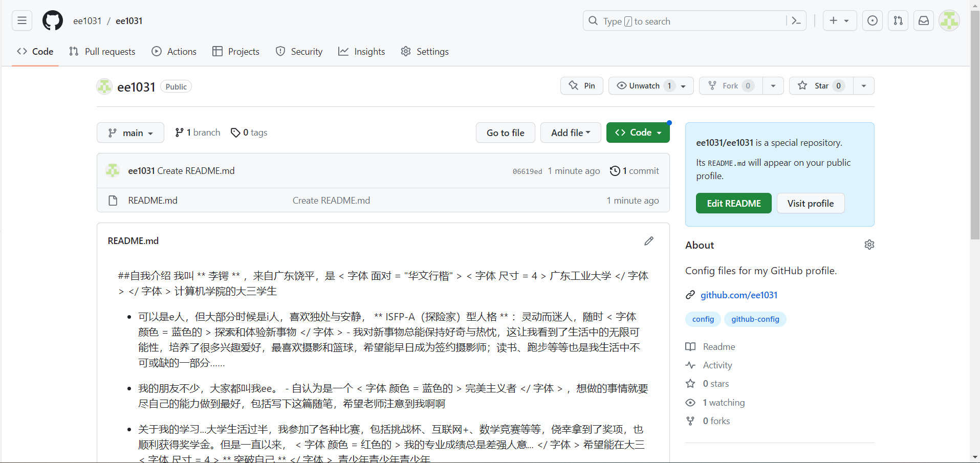Click the tag icon beside 0 tags
Screen dimensions: 980x463
235,133
